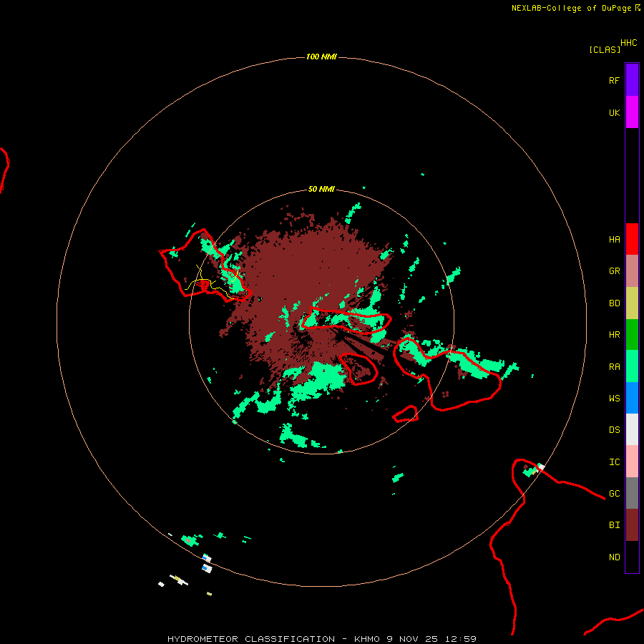Click the 100 NMI range ring label
The width and height of the screenshot is (644, 644).
click(x=321, y=57)
